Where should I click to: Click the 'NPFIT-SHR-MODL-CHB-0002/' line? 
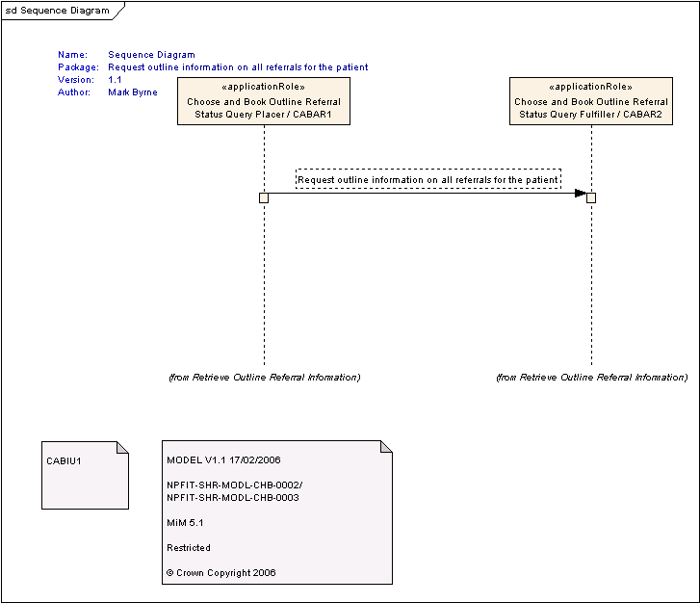(x=235, y=485)
